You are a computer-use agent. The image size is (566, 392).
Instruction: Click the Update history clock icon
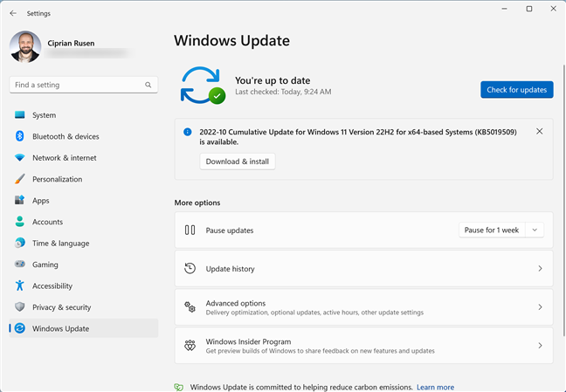click(x=190, y=268)
